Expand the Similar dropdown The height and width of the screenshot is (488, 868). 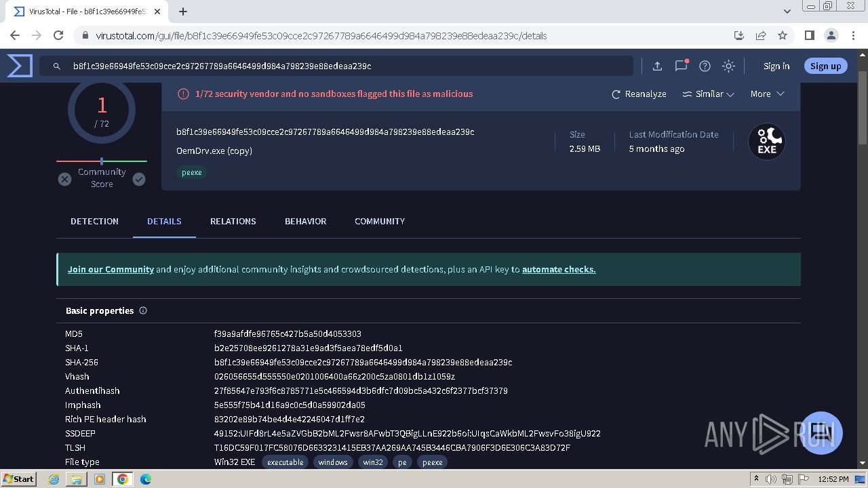pos(708,94)
